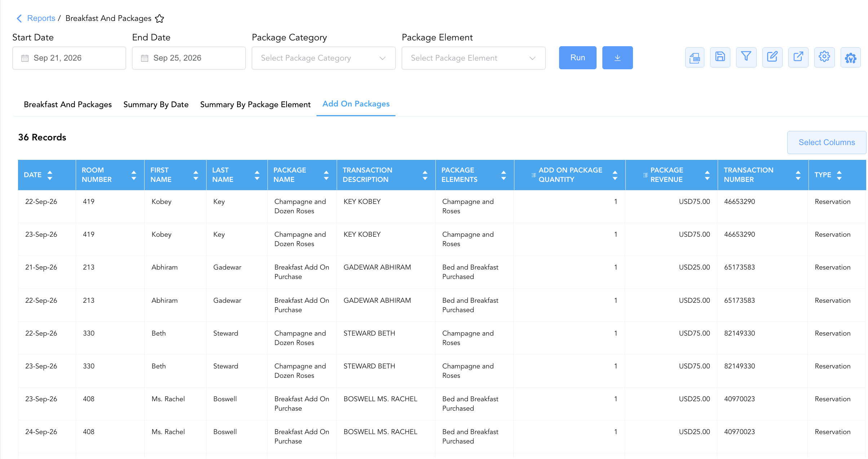
Task: Click the edit pencil icon
Action: click(772, 57)
